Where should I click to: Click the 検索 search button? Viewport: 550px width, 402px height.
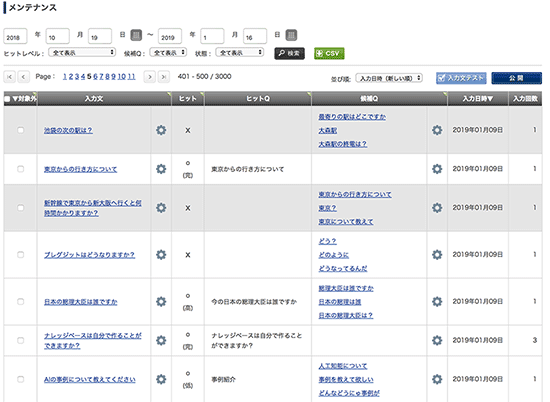coord(289,53)
